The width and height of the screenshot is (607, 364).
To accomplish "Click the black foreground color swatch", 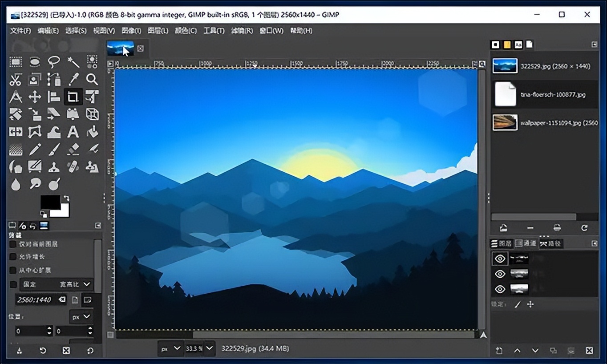I will click(x=50, y=202).
